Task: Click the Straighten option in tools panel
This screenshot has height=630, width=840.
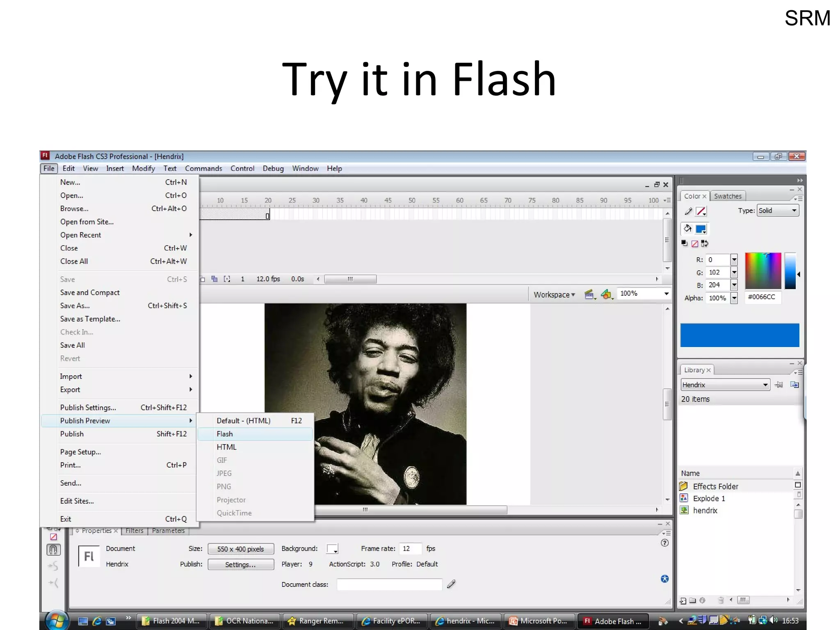Action: 53,583
